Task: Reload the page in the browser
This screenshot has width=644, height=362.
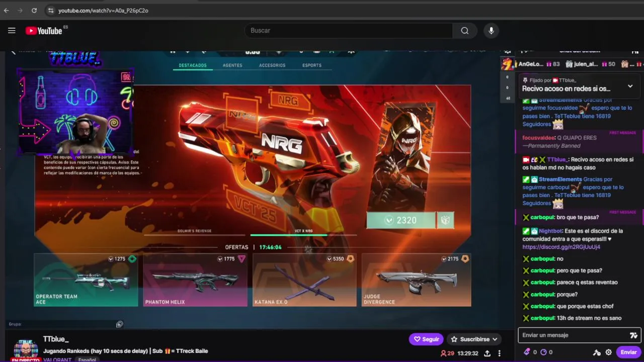Action: 34,10
